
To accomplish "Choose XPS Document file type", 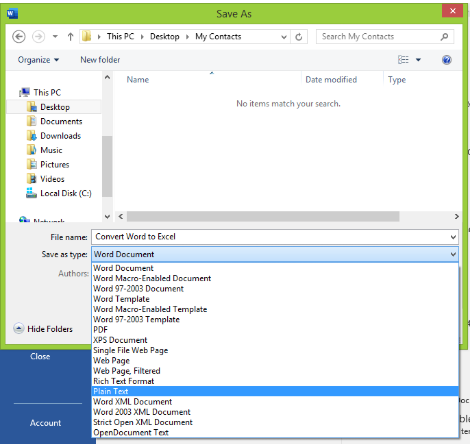I will pos(275,340).
